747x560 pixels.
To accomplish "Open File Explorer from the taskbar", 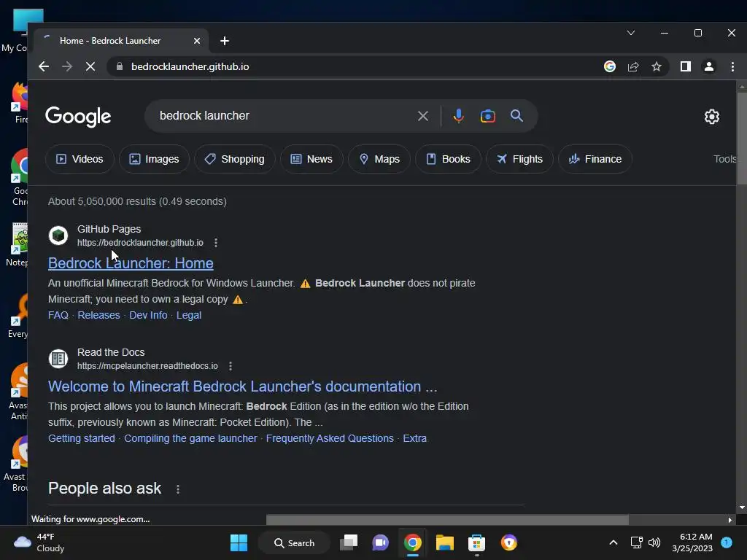I will tap(444, 542).
